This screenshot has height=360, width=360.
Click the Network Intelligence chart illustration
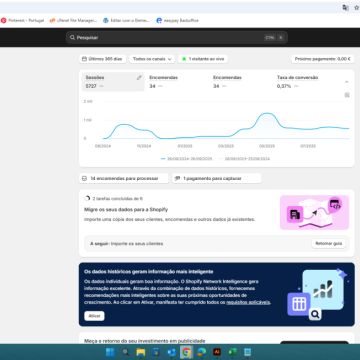[317, 294]
